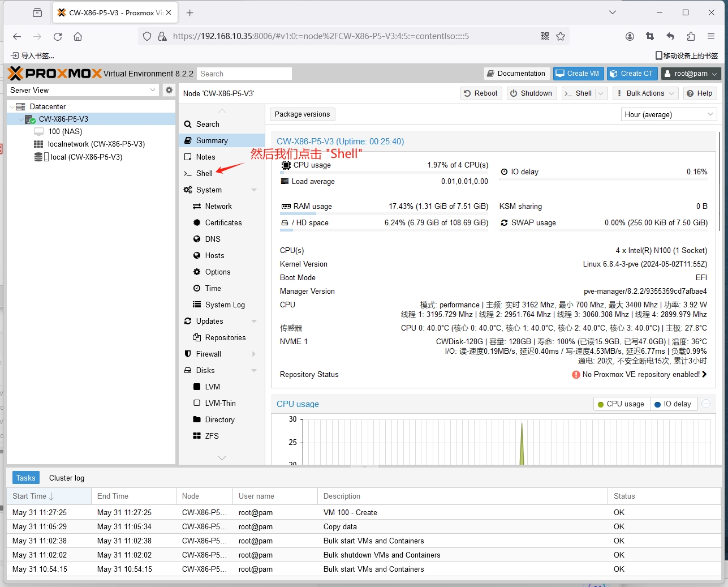The width and height of the screenshot is (728, 587).
Task: Click Create VM
Action: [x=578, y=74]
